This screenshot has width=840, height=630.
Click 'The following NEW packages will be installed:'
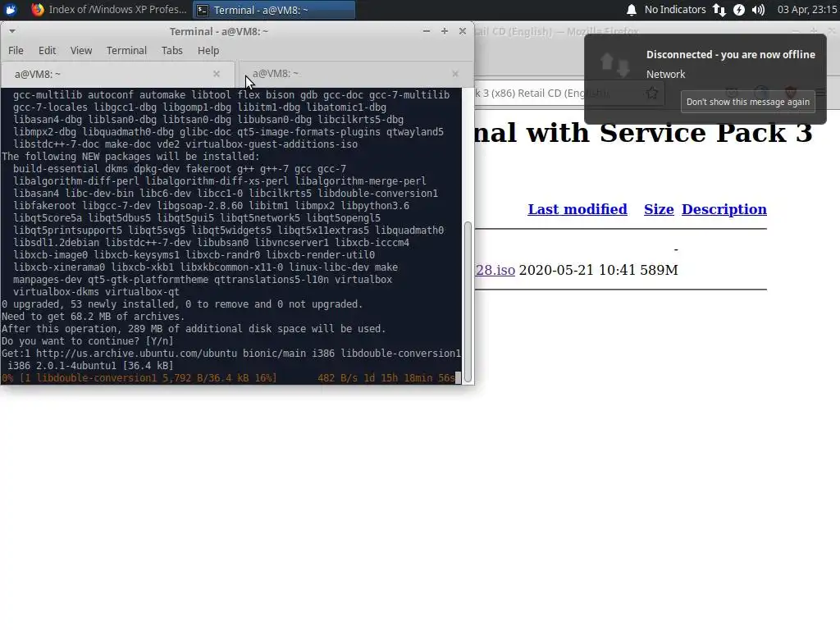tap(130, 157)
